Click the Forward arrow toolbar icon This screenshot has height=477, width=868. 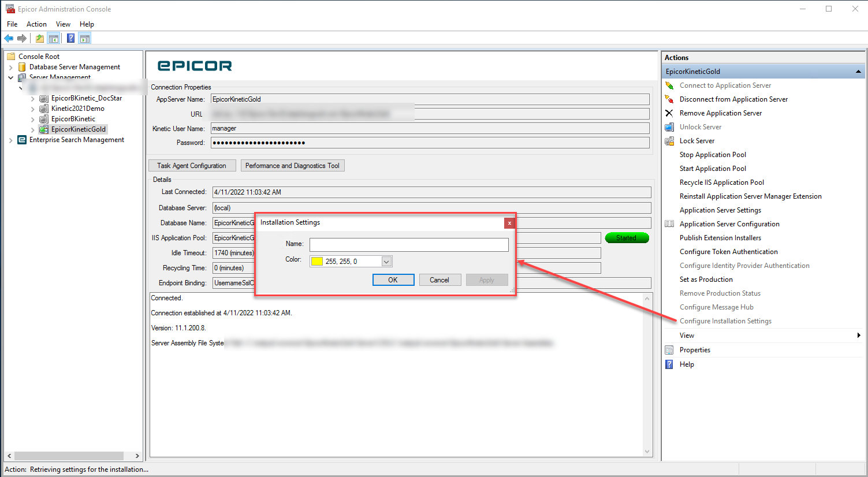[22, 39]
